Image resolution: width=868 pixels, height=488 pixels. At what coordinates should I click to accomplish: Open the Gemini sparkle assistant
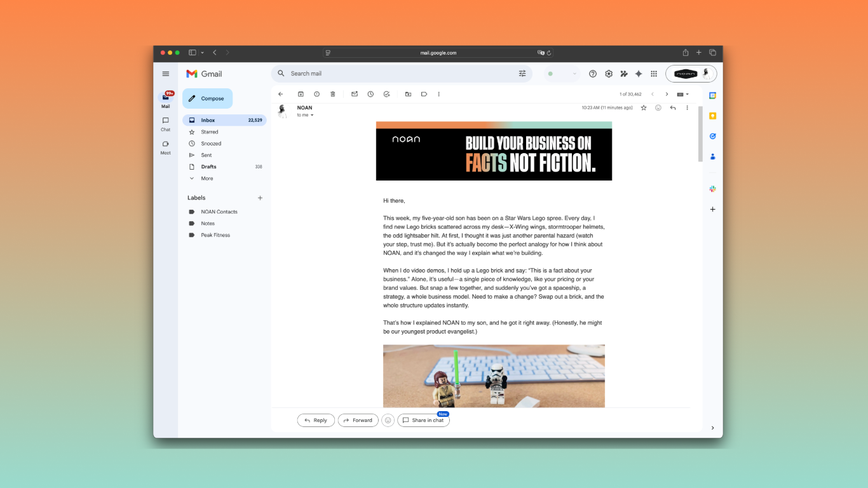tap(639, 74)
